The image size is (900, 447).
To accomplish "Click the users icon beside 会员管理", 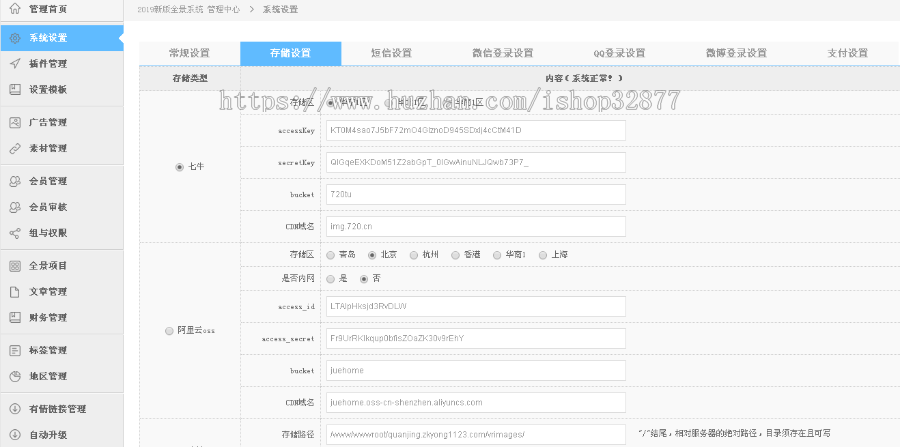I will coord(15,181).
